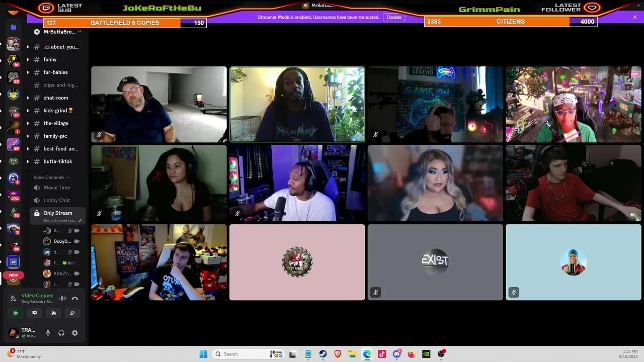Screen dimensions: 644x362
Task: Click taskbar Search box
Action: point(249,354)
